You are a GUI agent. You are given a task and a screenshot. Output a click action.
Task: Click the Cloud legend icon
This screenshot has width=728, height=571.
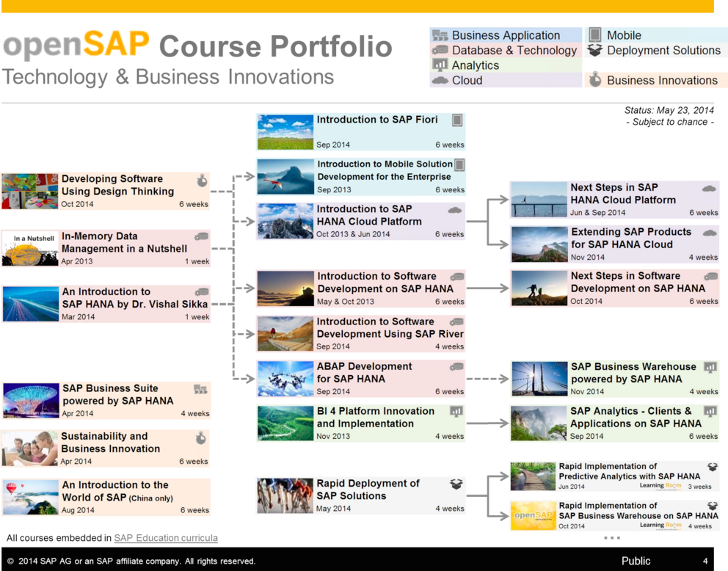click(x=440, y=80)
